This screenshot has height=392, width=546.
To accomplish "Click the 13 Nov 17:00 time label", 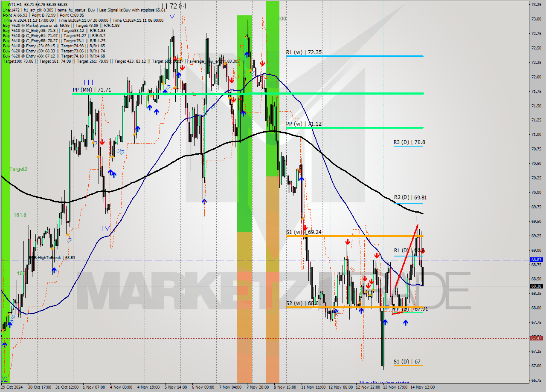I will [x=395, y=387].
